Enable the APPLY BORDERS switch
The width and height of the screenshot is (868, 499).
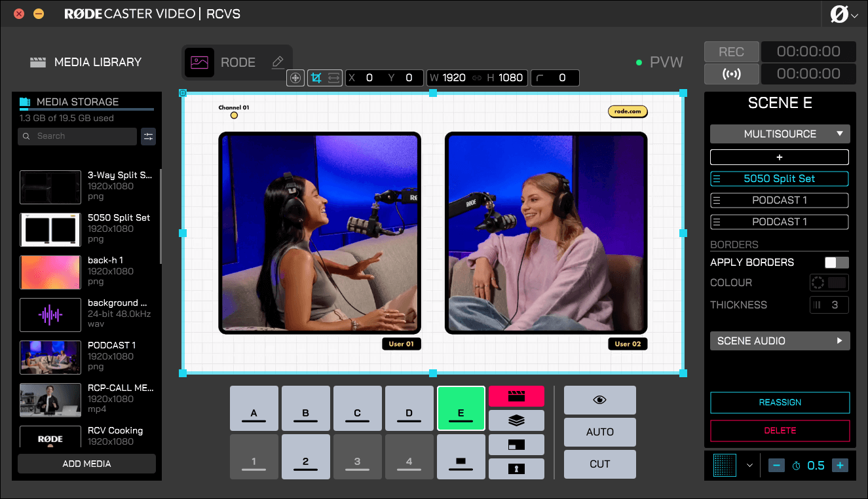tap(835, 262)
